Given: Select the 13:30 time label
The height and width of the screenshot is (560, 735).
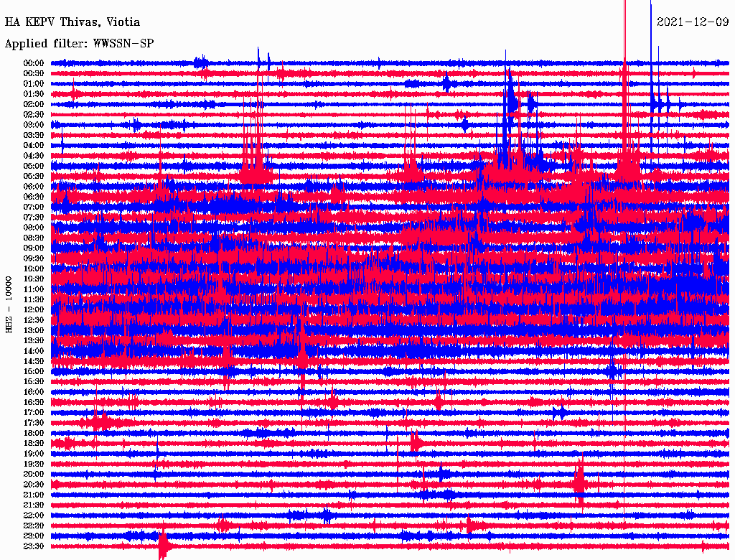Looking at the screenshot, I should [34, 340].
